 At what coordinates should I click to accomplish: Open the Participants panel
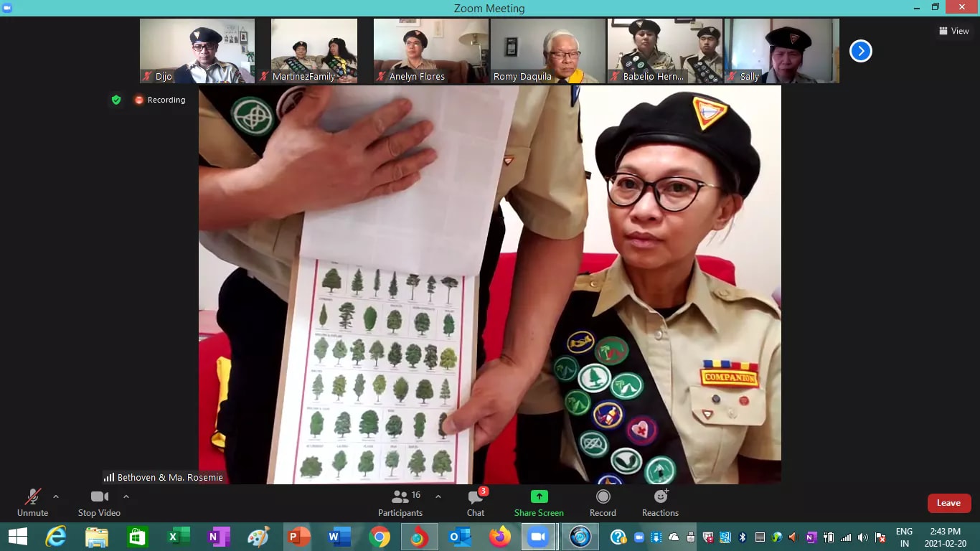400,502
